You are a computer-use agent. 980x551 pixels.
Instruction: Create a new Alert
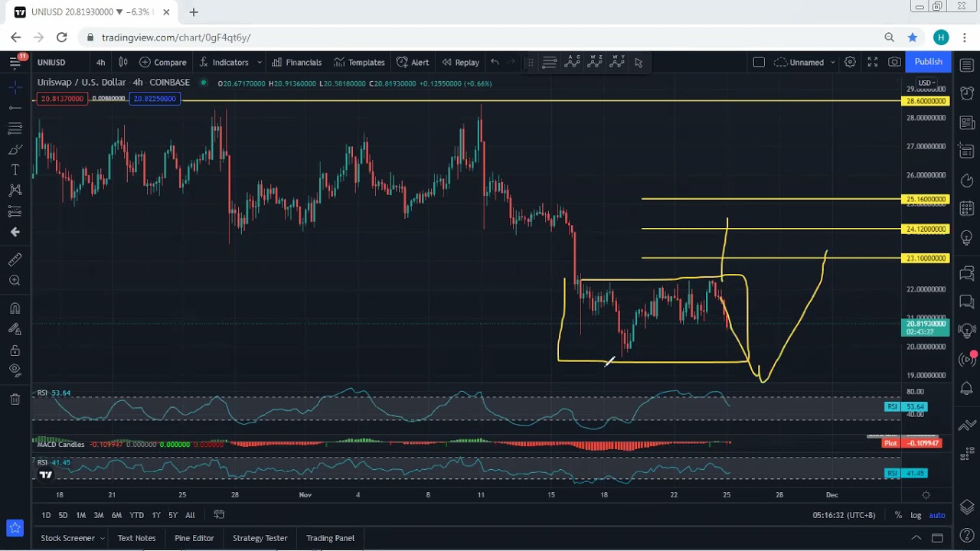(x=413, y=62)
